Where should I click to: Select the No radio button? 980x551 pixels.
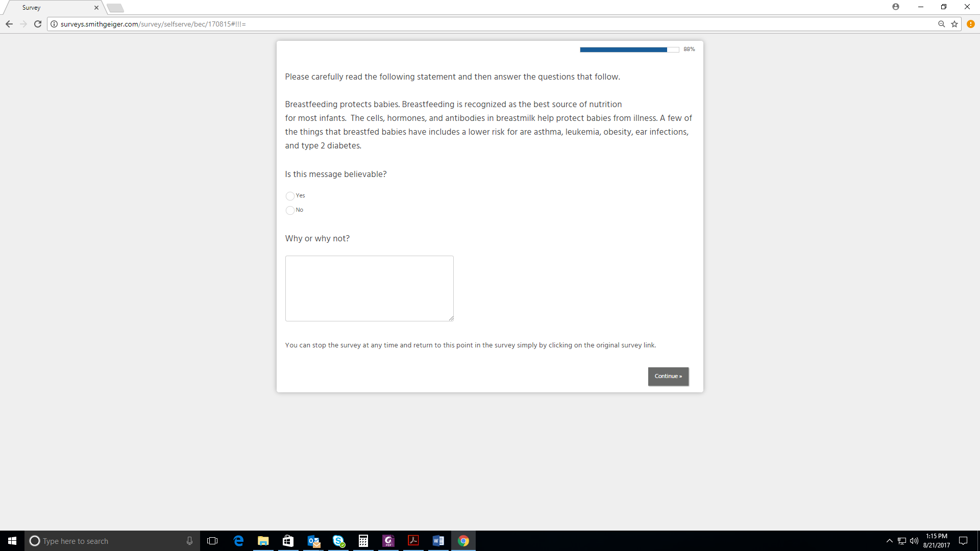point(290,210)
